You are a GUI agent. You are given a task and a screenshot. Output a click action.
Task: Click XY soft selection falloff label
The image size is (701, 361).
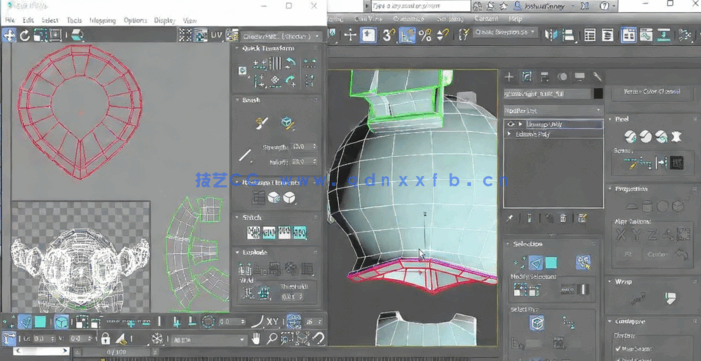tap(272, 322)
